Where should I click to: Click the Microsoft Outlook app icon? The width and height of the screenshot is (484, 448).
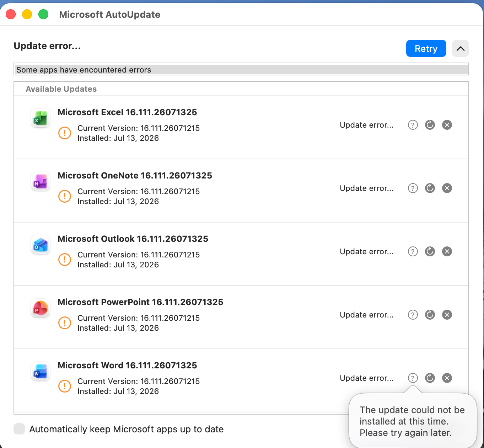click(x=41, y=245)
